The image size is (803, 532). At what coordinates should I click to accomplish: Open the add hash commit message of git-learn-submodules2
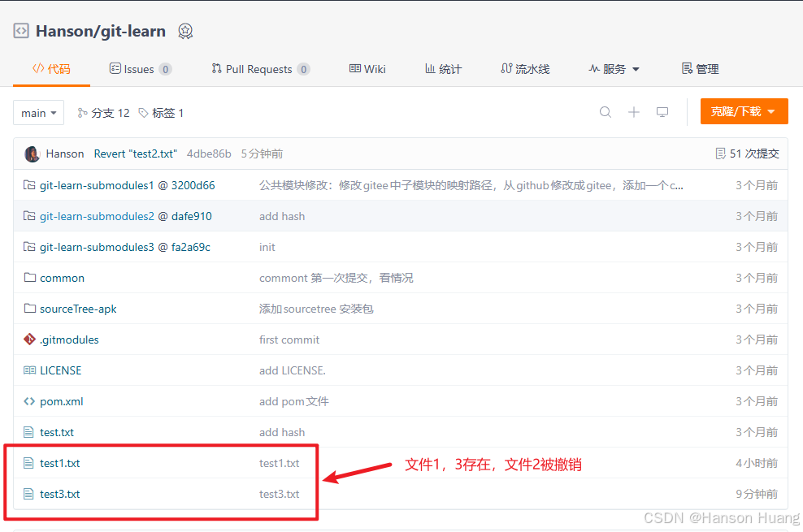(282, 216)
